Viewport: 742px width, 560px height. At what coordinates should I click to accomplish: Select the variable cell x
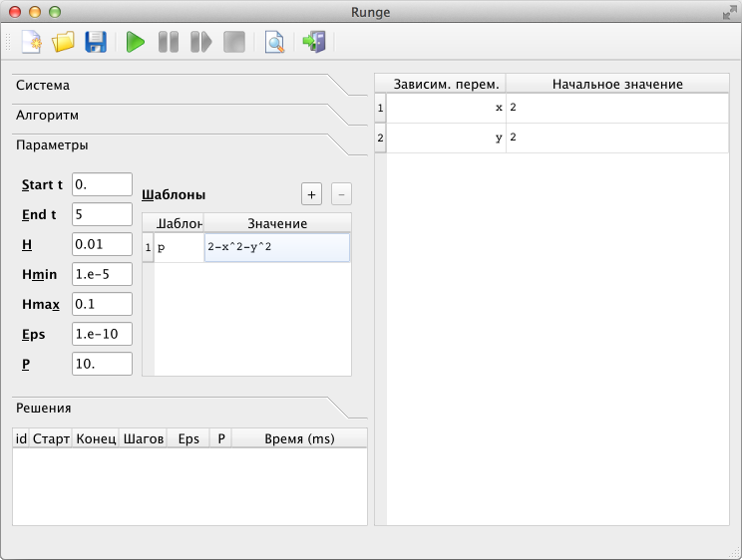click(x=446, y=108)
